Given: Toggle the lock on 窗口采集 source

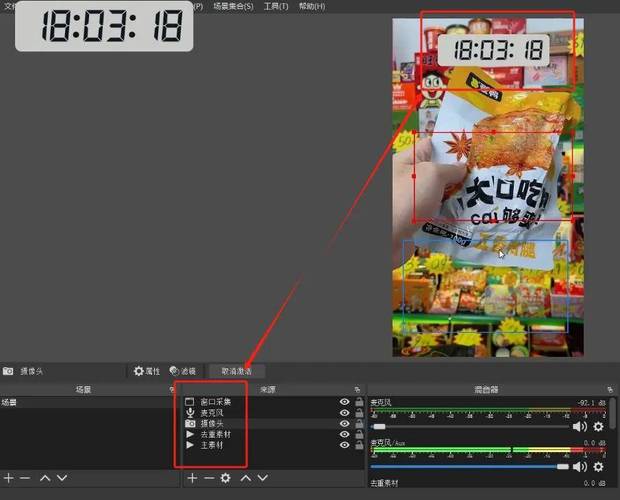Looking at the screenshot, I should pyautogui.click(x=359, y=402).
